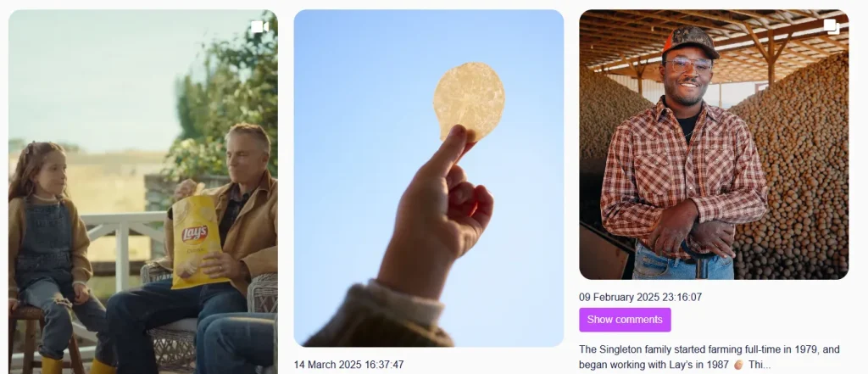Viewport: 868px width, 374px height.
Task: Open the Lay's bag video post thumbnail
Action: coord(142,192)
